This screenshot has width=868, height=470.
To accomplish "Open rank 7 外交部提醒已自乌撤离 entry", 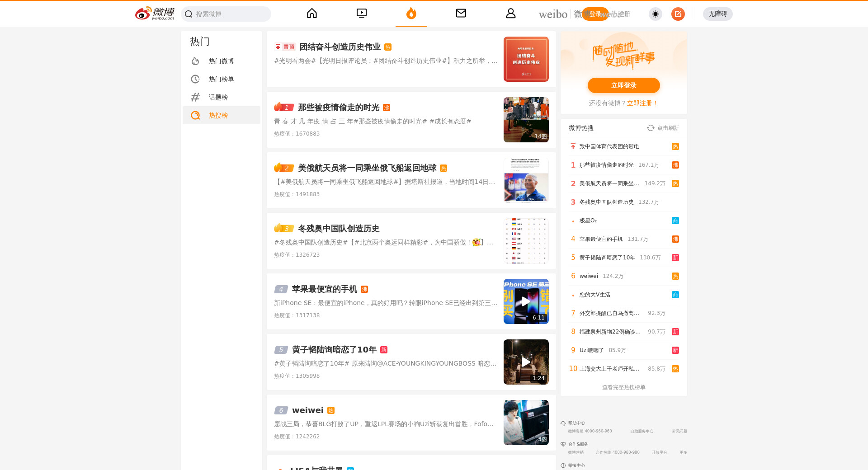I will point(624,313).
